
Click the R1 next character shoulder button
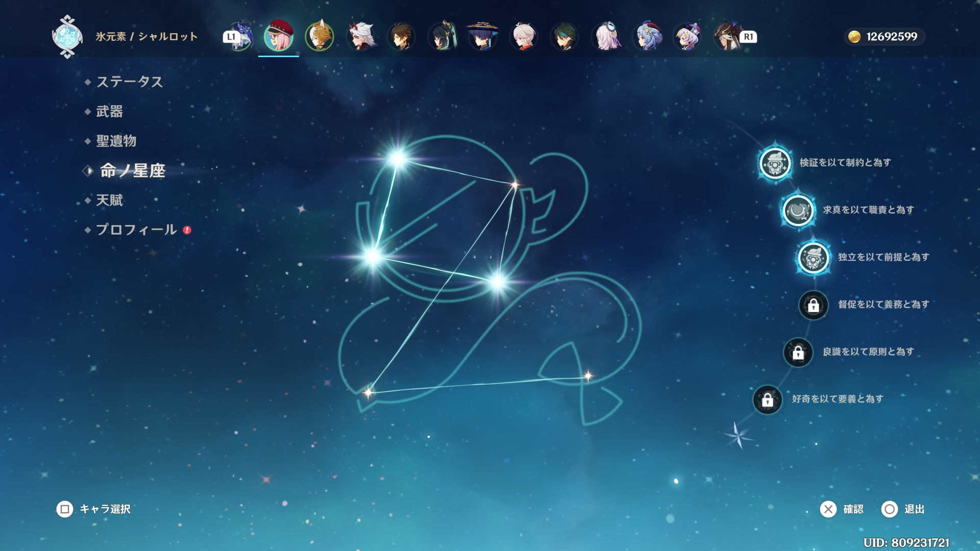(x=748, y=37)
